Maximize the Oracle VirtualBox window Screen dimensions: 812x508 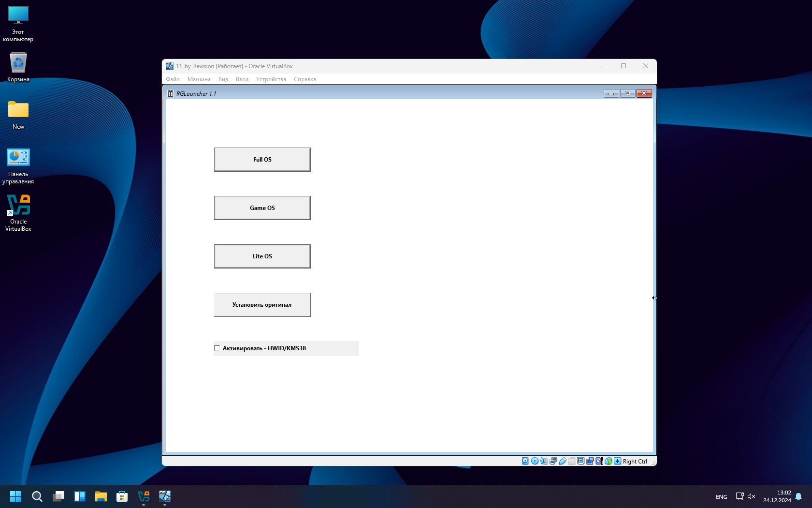tap(623, 66)
